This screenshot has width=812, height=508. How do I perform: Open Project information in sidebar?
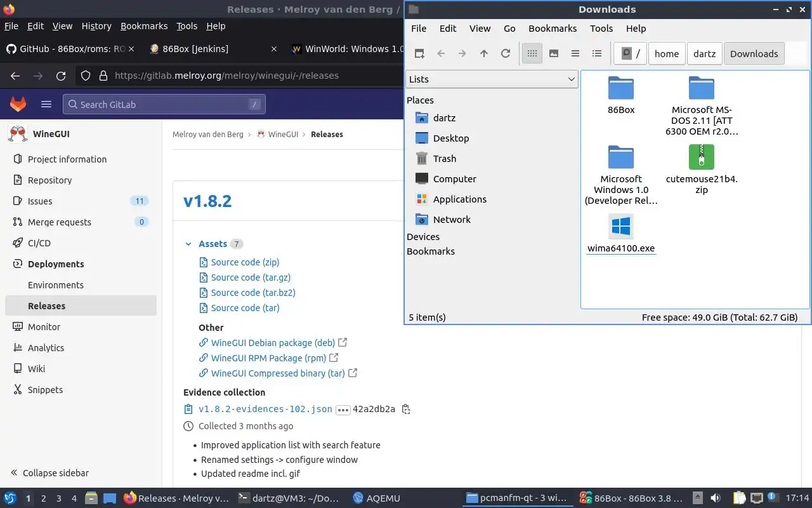81,159
